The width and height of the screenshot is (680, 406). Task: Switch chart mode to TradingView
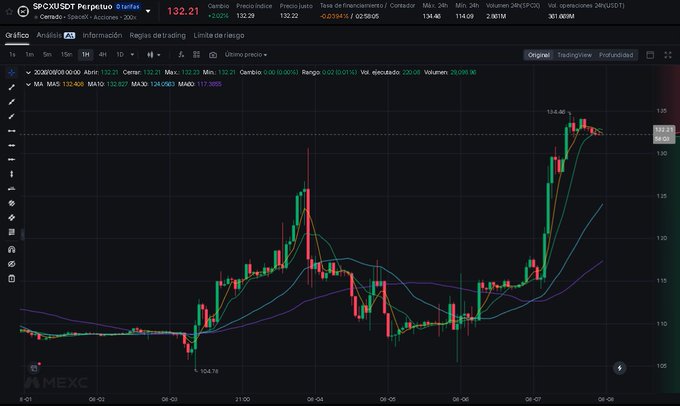(x=574, y=55)
